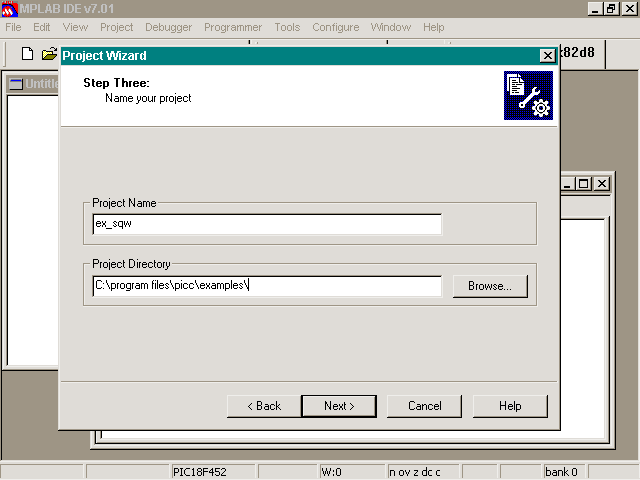The width and height of the screenshot is (640, 480).
Task: Open the Debugger menu
Action: click(168, 27)
